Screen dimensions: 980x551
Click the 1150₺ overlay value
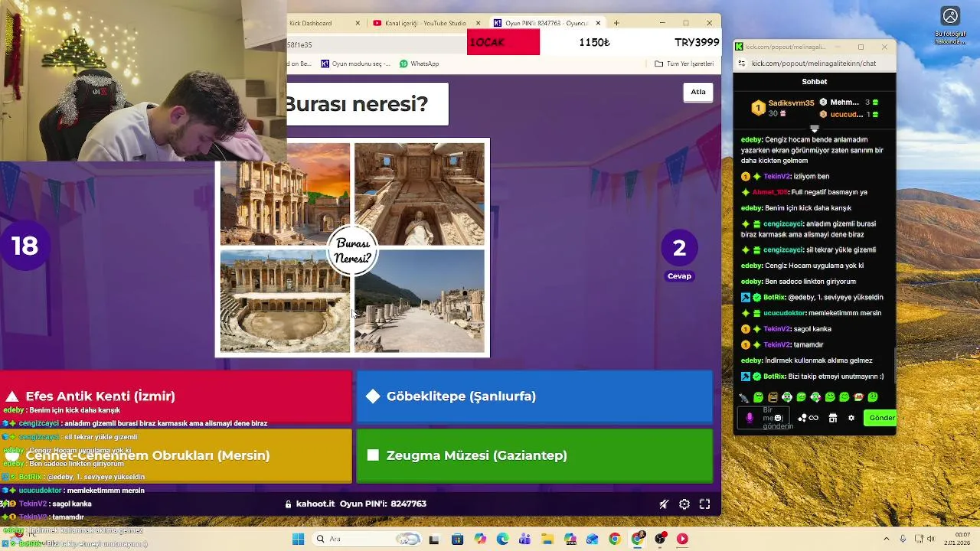tap(595, 42)
